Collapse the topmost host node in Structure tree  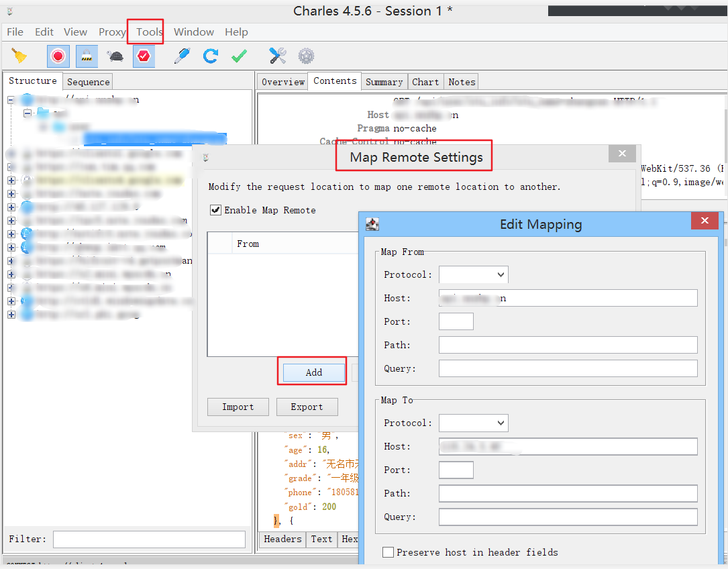(11, 99)
